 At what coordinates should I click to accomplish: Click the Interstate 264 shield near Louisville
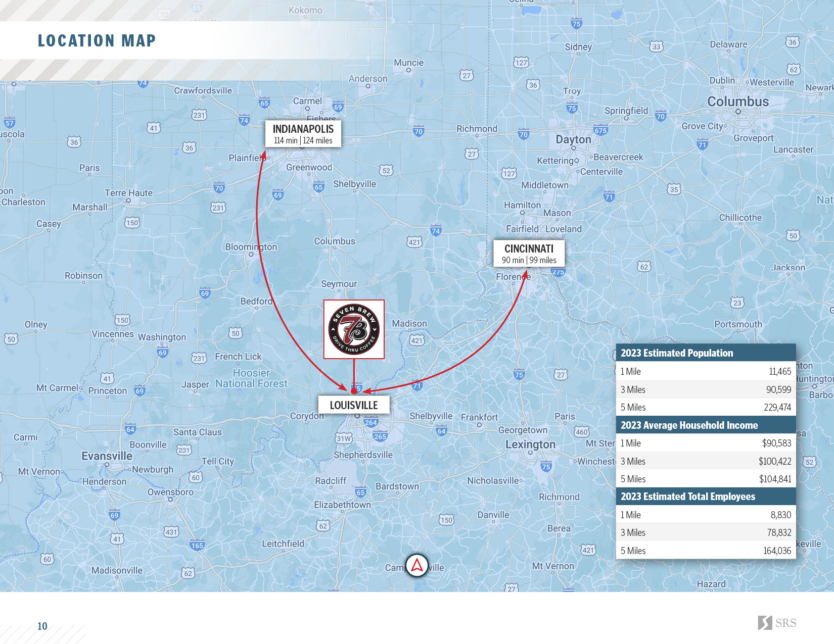(x=370, y=422)
